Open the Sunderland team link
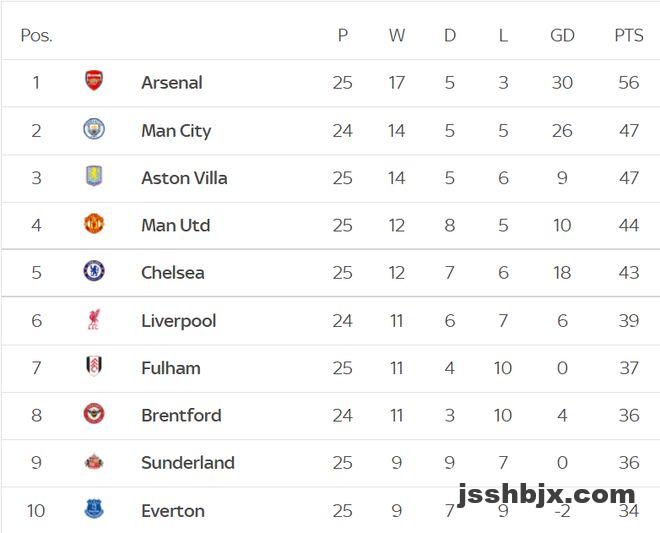Image resolution: width=660 pixels, height=533 pixels. [188, 463]
